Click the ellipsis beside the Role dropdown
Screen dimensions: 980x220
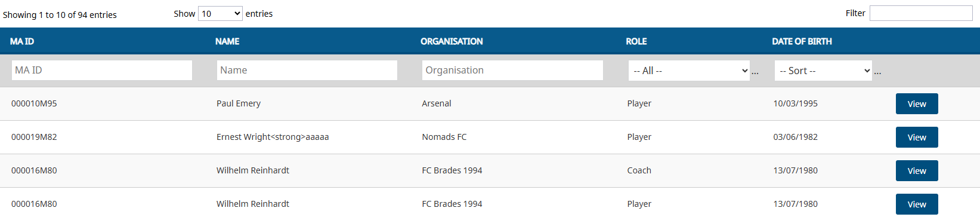[755, 72]
